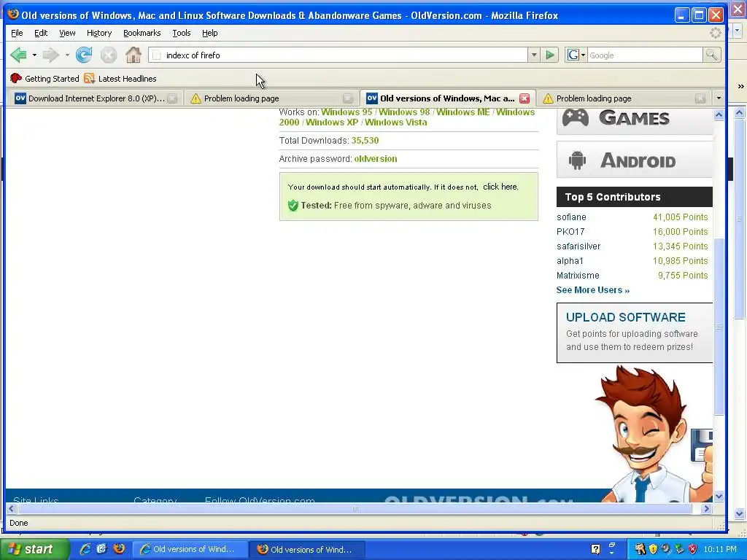Image resolution: width=747 pixels, height=560 pixels.
Task: Click the Windows Vista link
Action: pyautogui.click(x=396, y=122)
